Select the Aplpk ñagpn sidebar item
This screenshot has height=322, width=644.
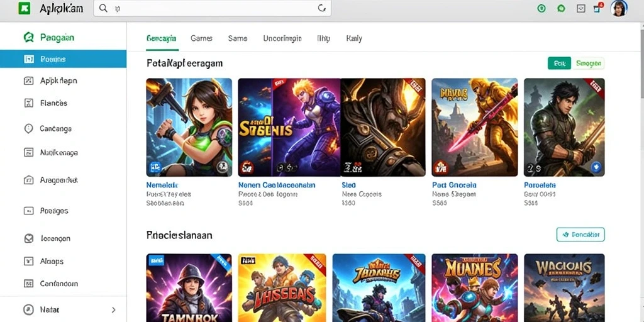tap(64, 81)
